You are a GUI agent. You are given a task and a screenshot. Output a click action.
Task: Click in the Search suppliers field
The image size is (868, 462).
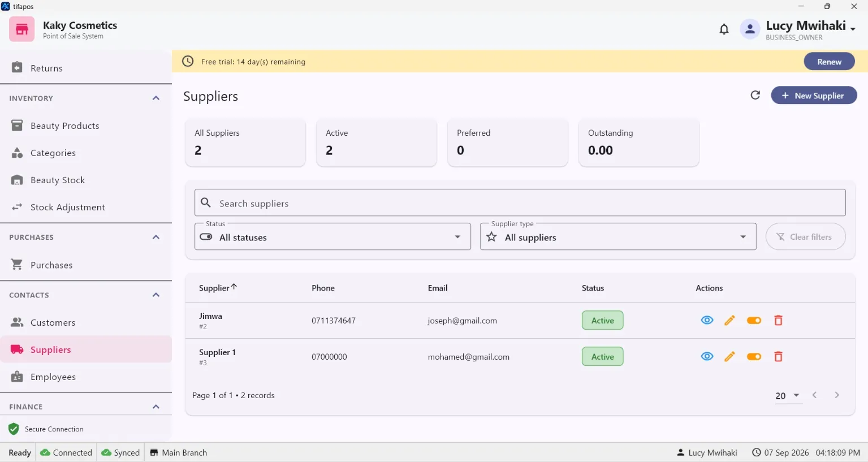pos(520,203)
